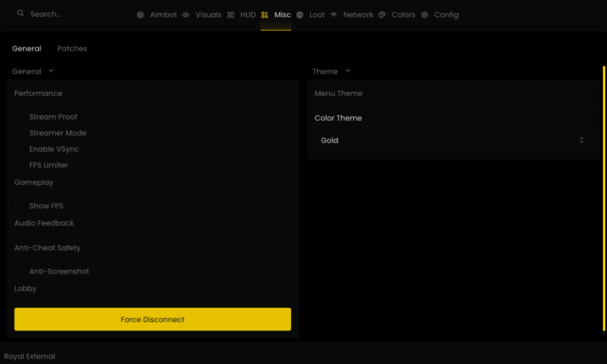This screenshot has width=607, height=364.
Task: Click the Force Disconnect button
Action: (152, 319)
